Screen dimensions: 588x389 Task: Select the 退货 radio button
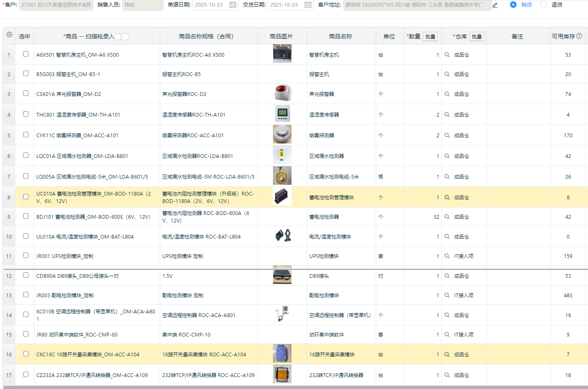pos(543,5)
